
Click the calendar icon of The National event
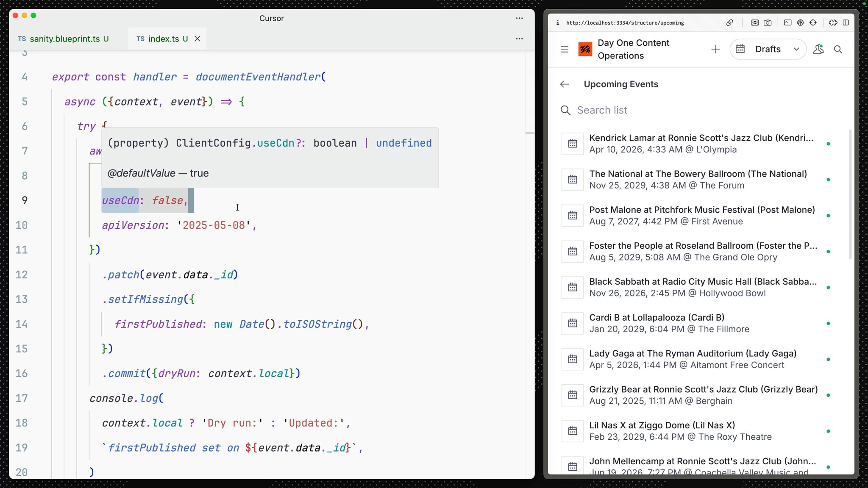573,180
